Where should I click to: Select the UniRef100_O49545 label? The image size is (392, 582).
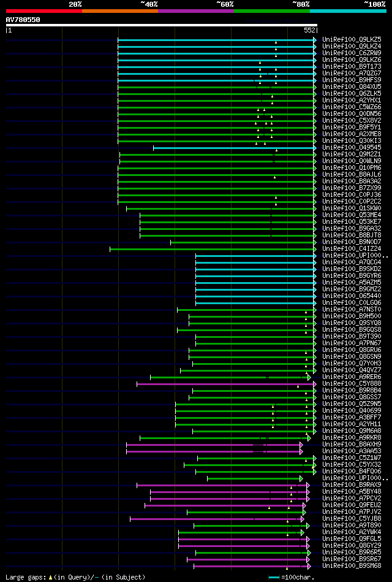click(x=352, y=148)
